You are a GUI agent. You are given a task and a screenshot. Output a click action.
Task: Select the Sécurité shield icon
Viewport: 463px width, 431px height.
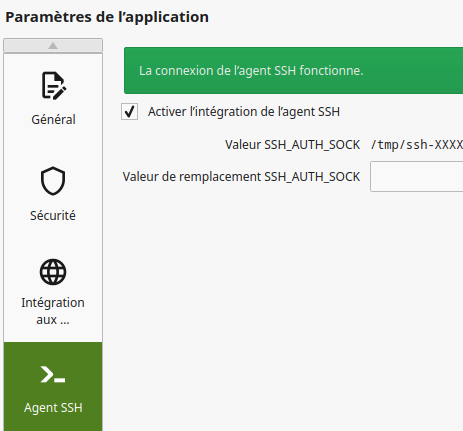pos(53,181)
